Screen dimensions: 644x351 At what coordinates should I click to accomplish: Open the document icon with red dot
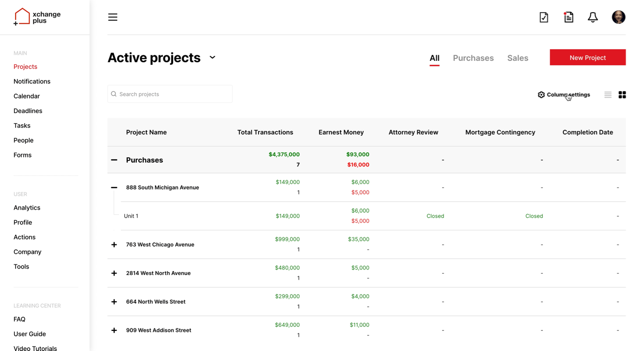click(x=569, y=17)
